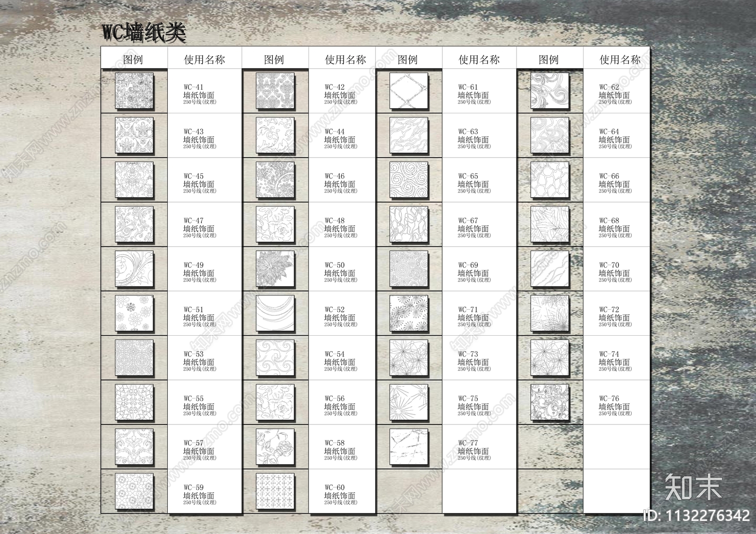This screenshot has width=756, height=534.
Task: Click the WC-47 pattern thumbnail
Action: [x=134, y=224]
